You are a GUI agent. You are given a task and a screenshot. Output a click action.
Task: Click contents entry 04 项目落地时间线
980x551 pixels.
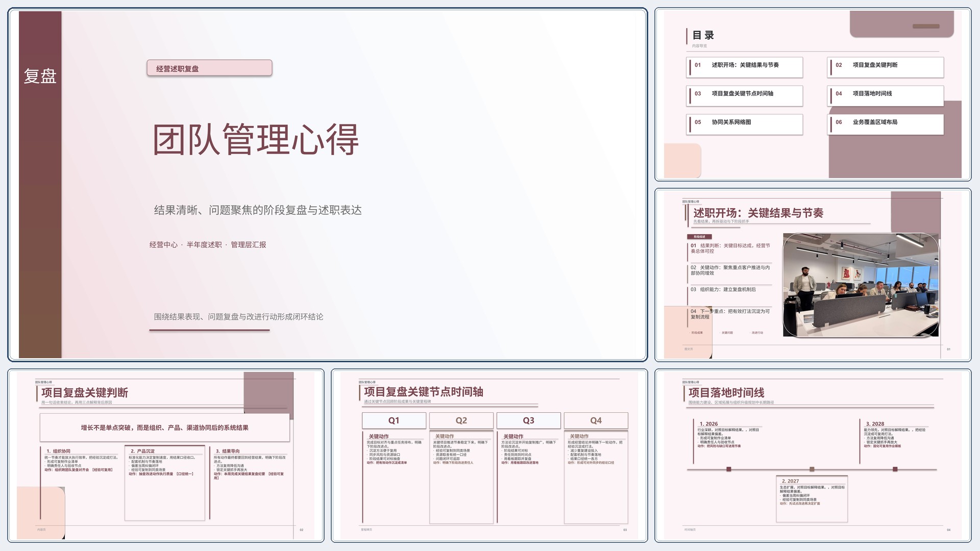point(886,96)
